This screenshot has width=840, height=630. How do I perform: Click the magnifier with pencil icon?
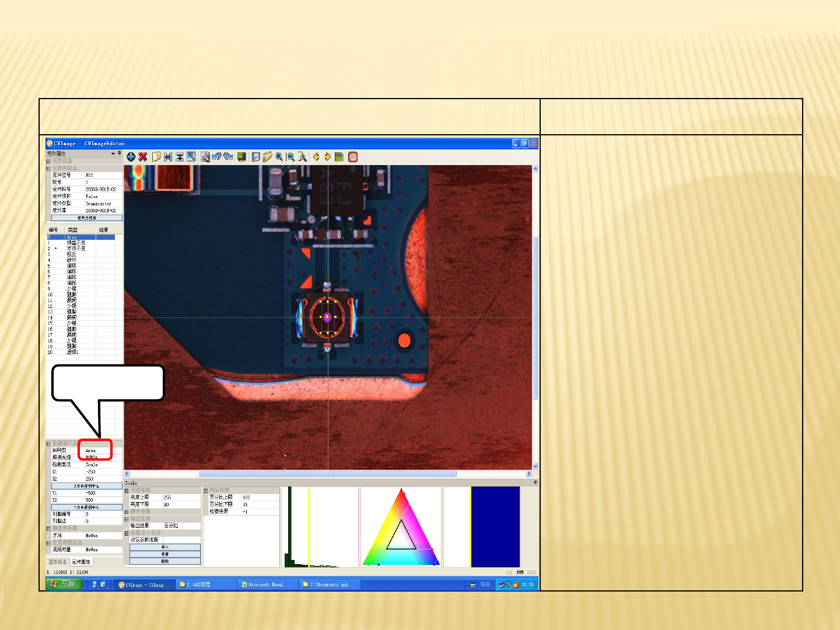point(302,157)
